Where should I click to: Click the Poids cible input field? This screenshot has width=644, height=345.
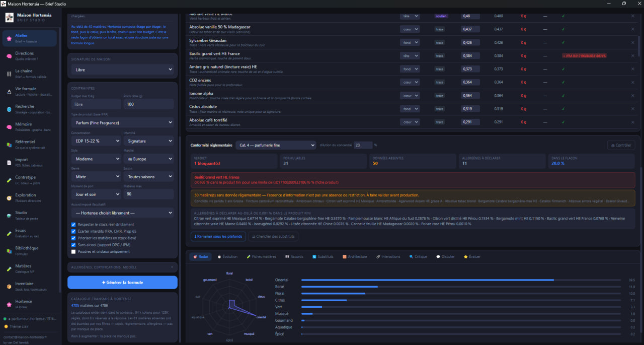coord(148,104)
